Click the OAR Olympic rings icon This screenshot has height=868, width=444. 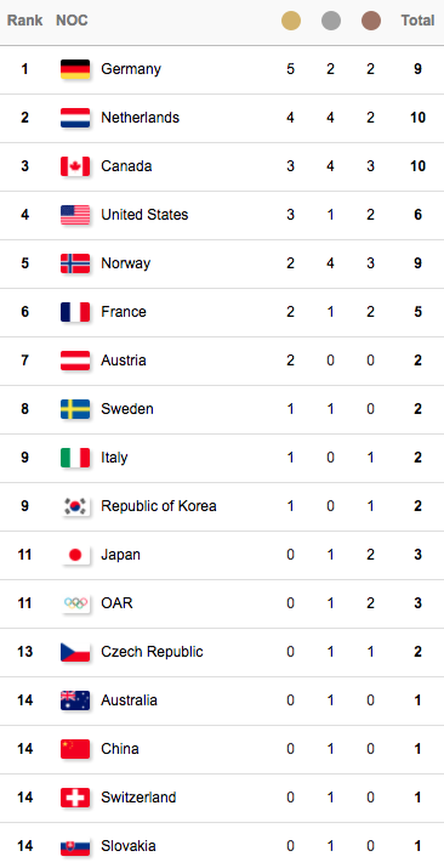click(75, 603)
